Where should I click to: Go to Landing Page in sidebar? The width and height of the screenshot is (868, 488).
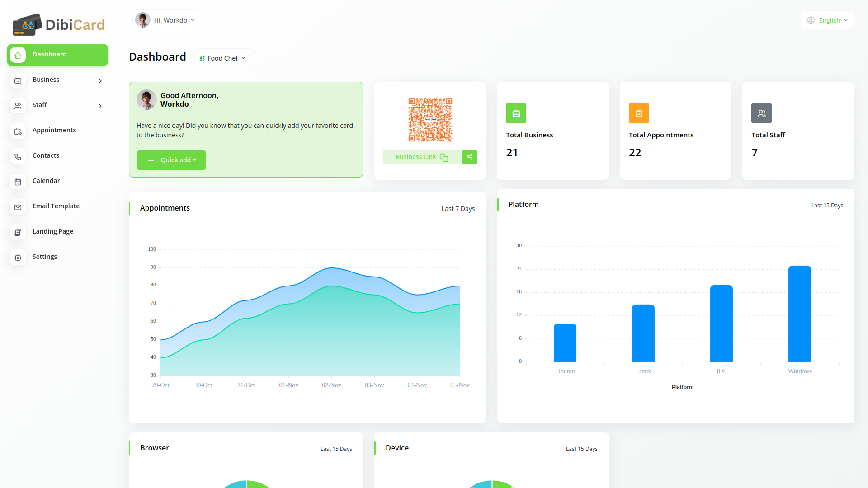pos(53,231)
